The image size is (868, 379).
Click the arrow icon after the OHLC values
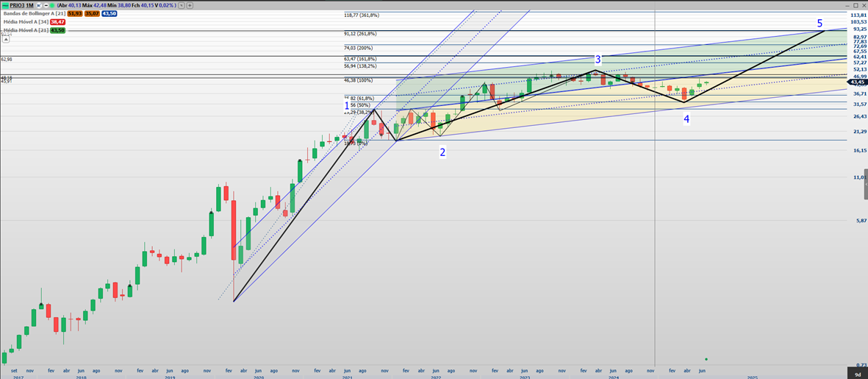(x=182, y=5)
